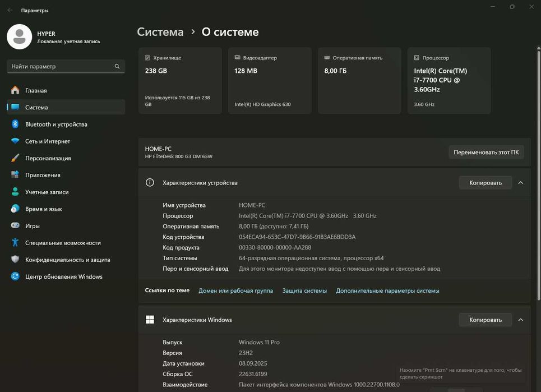Click the Процессор chip card icon
The width and height of the screenshot is (541, 392).
point(417,58)
